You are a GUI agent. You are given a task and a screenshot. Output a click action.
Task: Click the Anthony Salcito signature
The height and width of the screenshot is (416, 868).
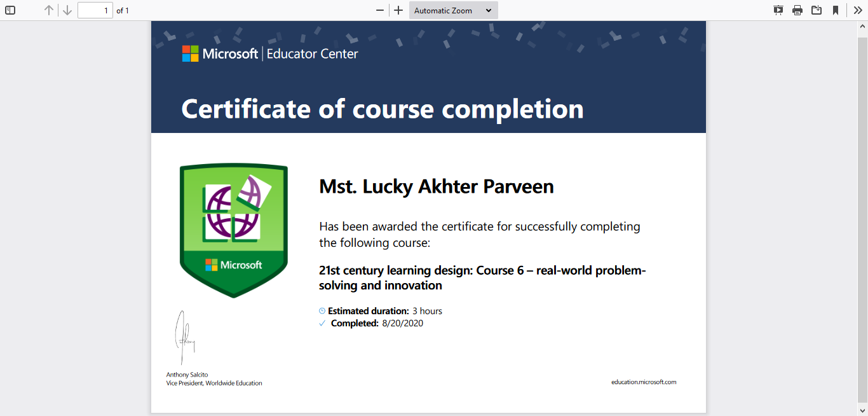(184, 337)
